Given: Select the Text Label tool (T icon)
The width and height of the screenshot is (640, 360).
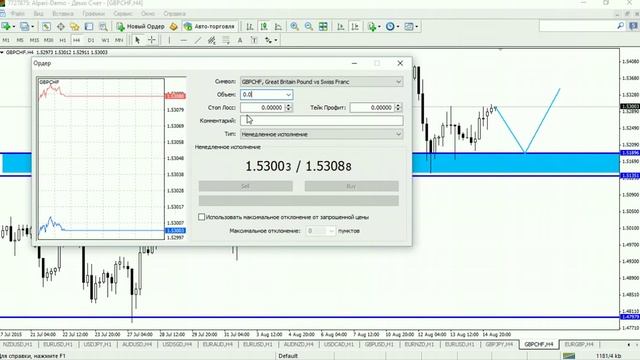Looking at the screenshot, I should 254,40.
